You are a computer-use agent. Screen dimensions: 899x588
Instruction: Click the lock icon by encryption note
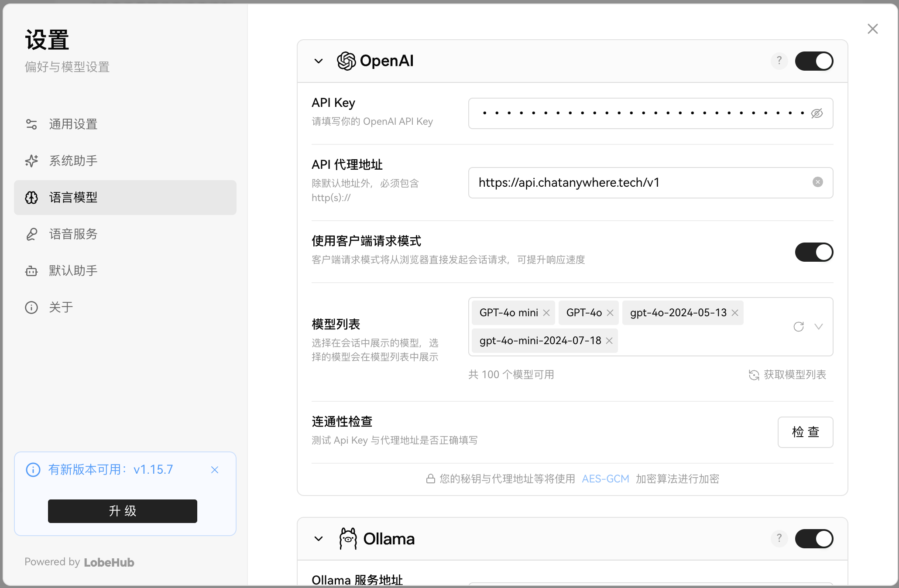430,479
